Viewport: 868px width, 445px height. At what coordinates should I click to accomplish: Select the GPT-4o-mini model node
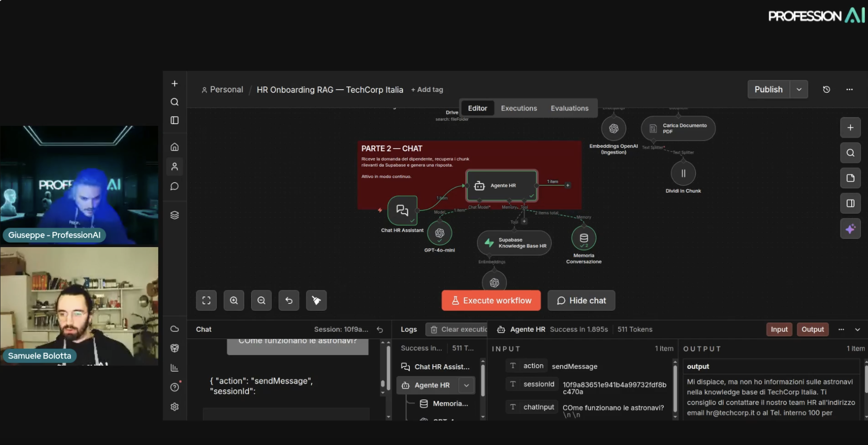point(440,233)
